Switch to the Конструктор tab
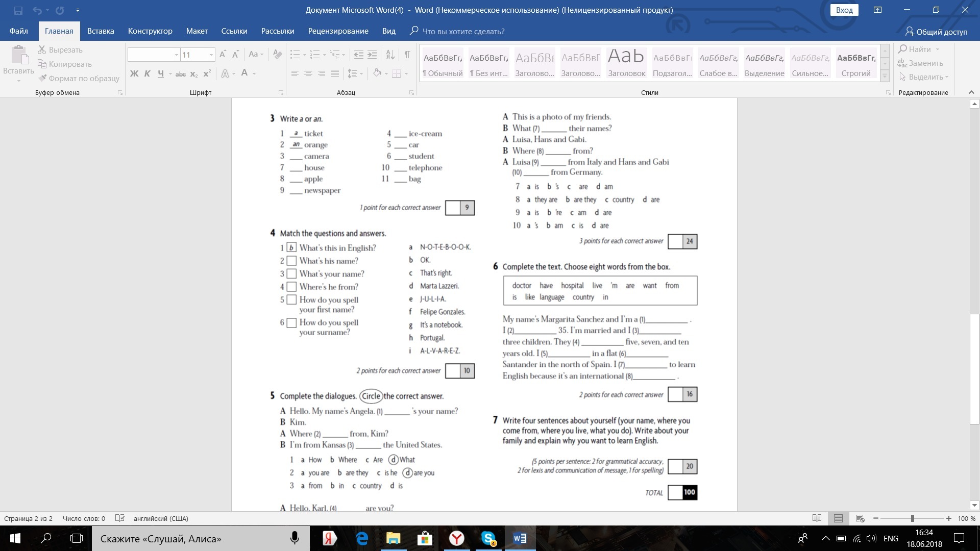 [150, 31]
